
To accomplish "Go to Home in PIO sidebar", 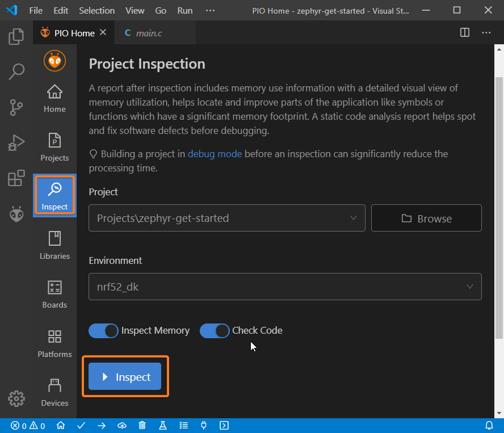I will pyautogui.click(x=54, y=98).
